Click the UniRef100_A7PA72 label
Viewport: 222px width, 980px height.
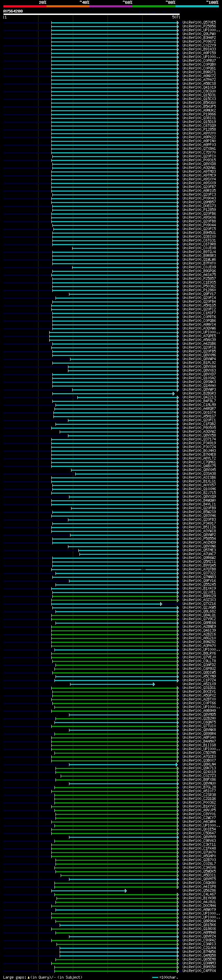click(199, 80)
